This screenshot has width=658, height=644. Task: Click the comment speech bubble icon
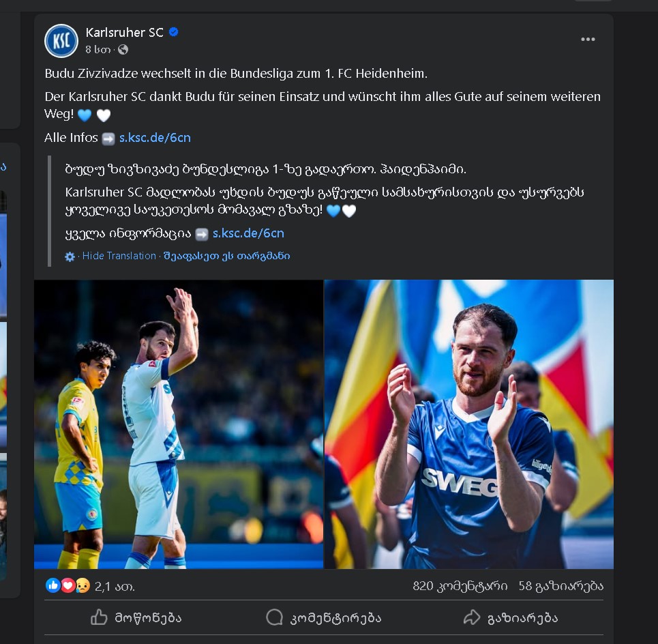click(274, 618)
